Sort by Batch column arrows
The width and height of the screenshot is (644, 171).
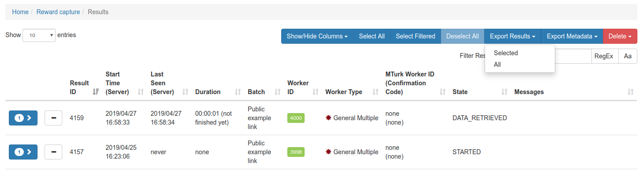[x=278, y=92]
